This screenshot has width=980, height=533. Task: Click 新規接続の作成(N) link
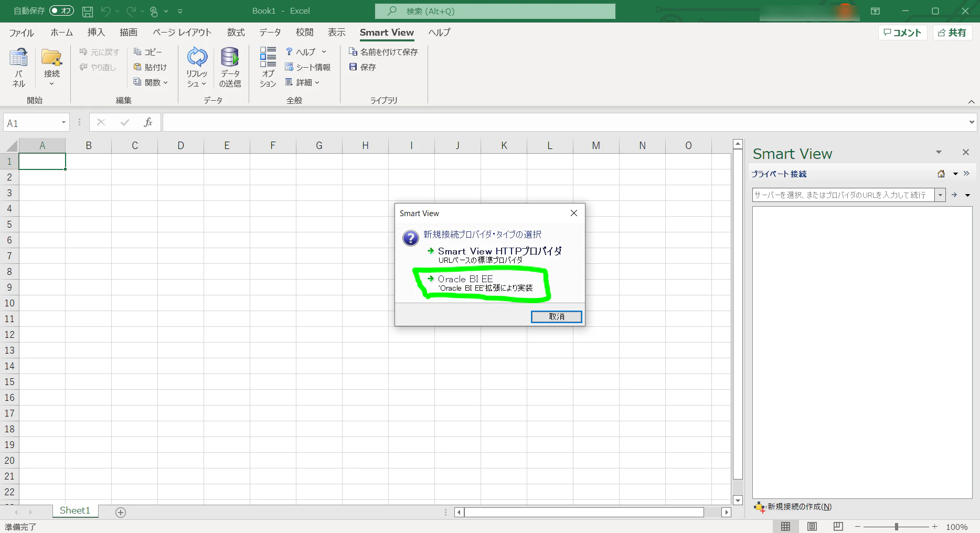point(793,507)
